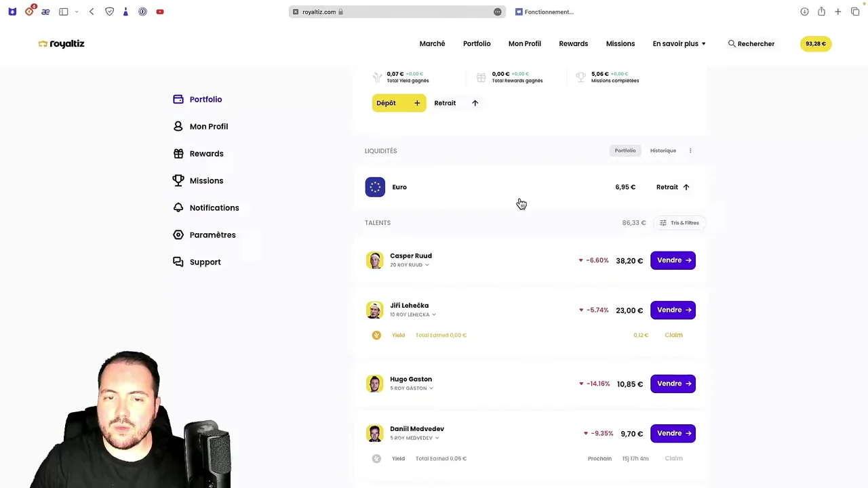The width and height of the screenshot is (868, 488).
Task: Click the page options button in address bar
Action: [x=498, y=12]
